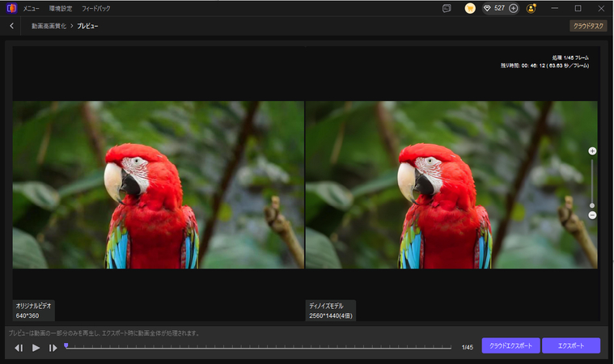The height and width of the screenshot is (364, 614).
Task: Step forward to the next frame
Action: click(53, 348)
